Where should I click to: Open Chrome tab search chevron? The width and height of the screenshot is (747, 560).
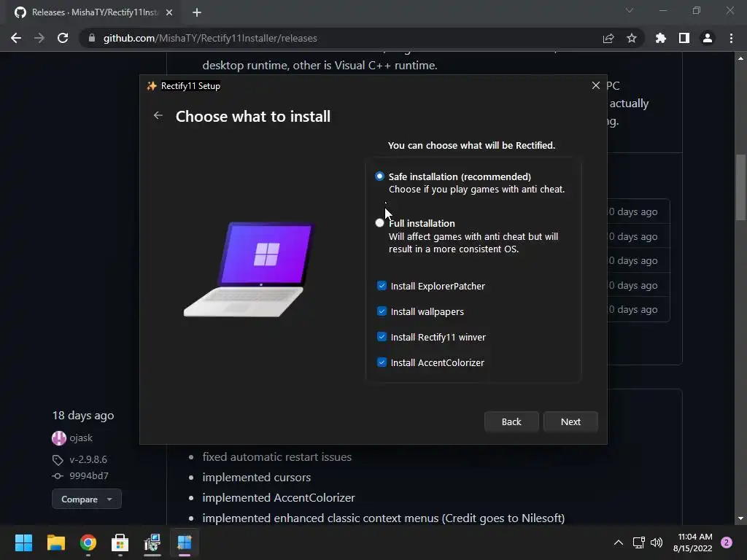coord(629,10)
